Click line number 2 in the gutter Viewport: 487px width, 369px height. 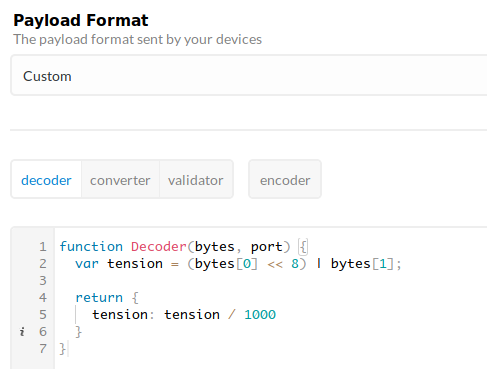pyautogui.click(x=43, y=264)
